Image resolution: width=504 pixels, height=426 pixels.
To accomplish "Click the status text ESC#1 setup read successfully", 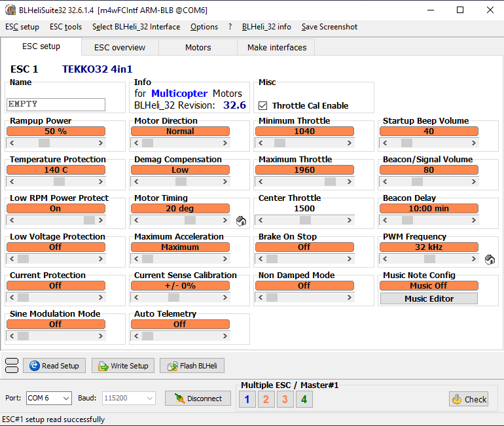I will (x=54, y=419).
